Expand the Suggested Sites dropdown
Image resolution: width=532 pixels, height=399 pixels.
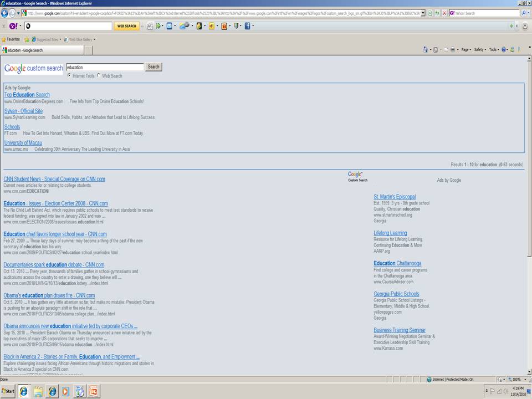click(x=60, y=39)
